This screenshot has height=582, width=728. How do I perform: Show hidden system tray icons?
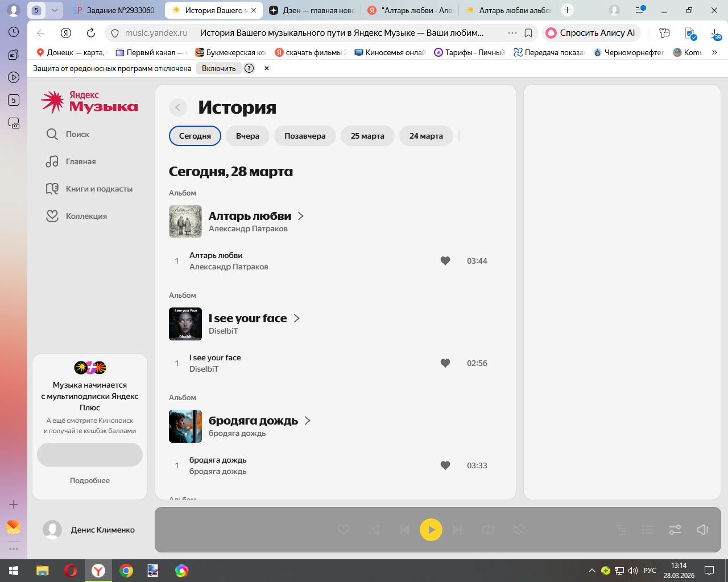click(x=591, y=571)
